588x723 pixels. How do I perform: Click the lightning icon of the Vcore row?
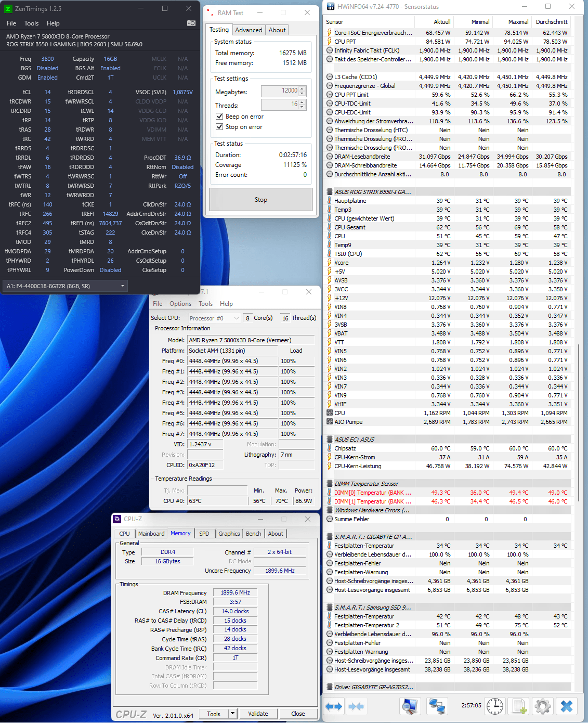[330, 263]
